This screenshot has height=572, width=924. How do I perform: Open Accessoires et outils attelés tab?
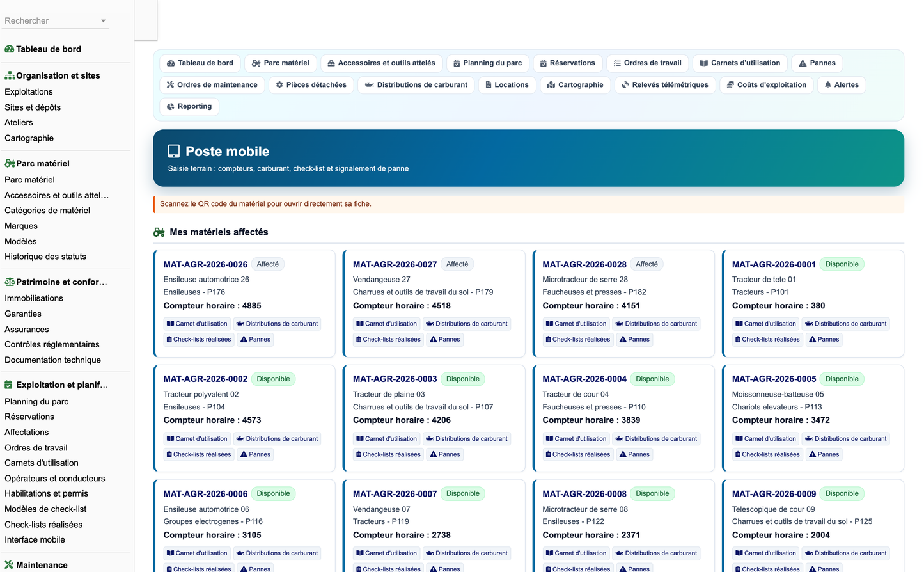(382, 63)
